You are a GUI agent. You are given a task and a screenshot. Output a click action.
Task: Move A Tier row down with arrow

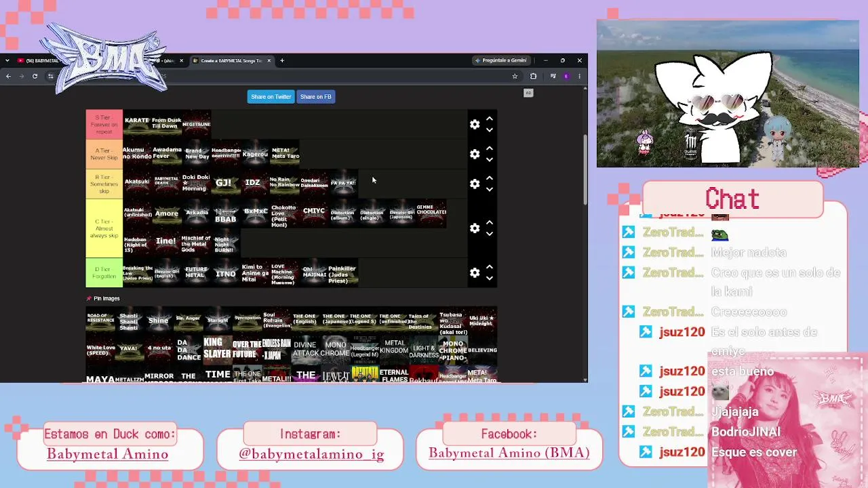tap(489, 159)
